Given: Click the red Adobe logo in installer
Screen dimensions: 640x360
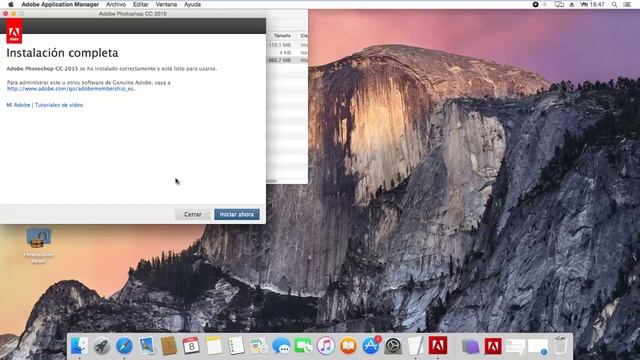Looking at the screenshot, I should pyautogui.click(x=14, y=31).
